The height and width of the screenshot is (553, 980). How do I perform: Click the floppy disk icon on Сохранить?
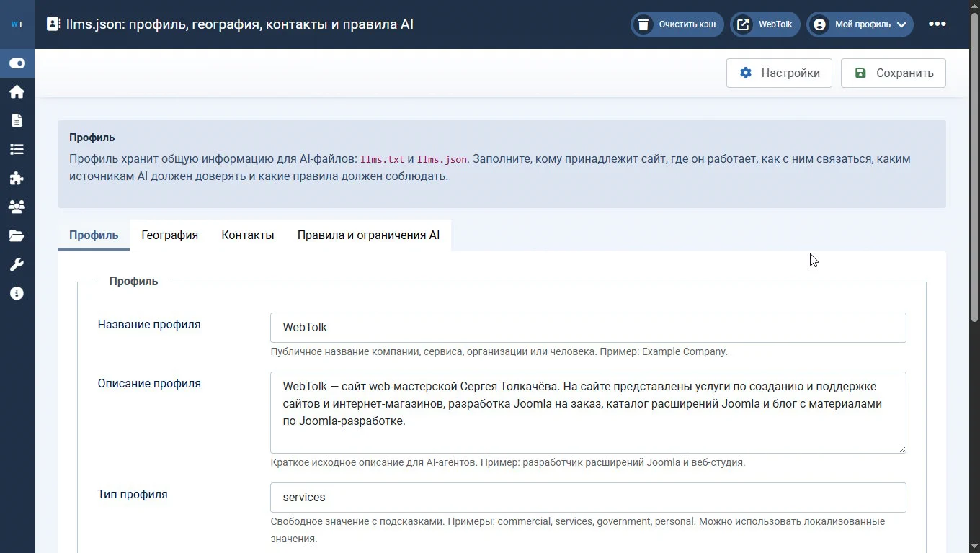click(x=860, y=73)
